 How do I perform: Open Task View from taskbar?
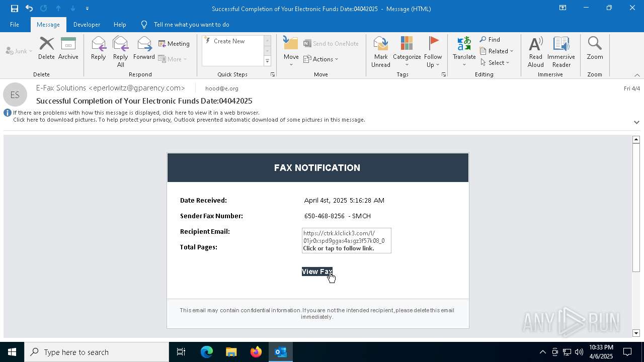[x=181, y=352]
